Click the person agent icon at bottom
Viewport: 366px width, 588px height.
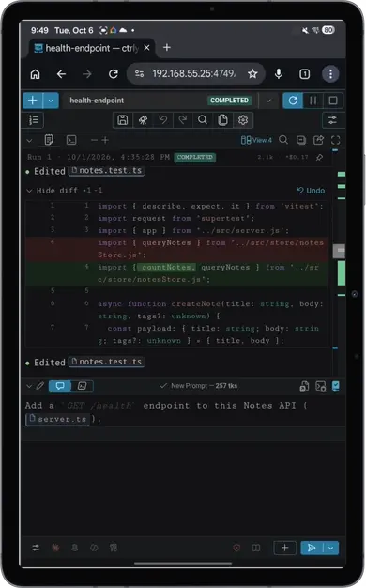[74, 548]
